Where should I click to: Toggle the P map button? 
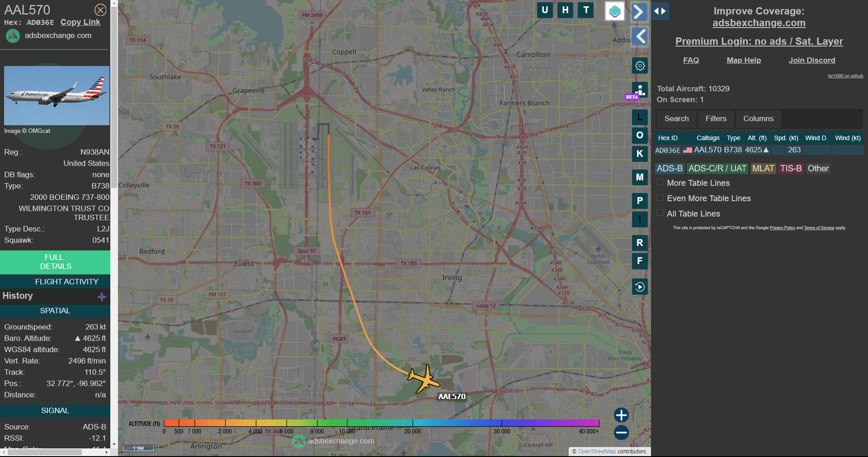[640, 201]
